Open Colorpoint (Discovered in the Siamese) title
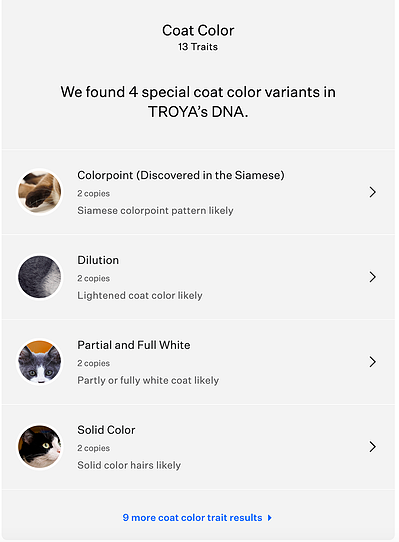 [x=181, y=175]
